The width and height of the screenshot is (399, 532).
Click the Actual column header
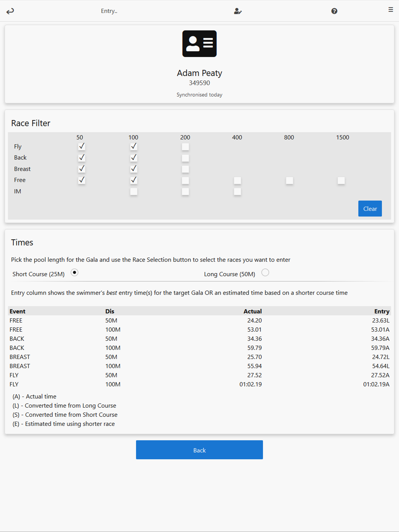252,311
